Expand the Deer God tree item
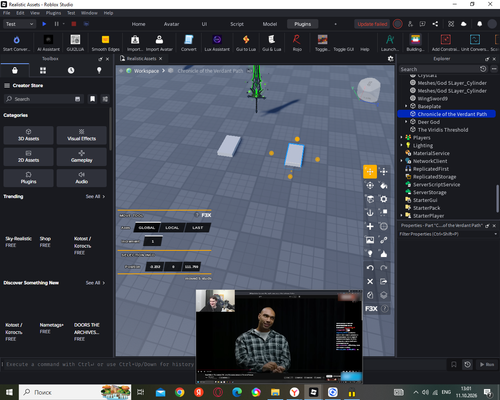This screenshot has height=400, width=500. click(x=406, y=122)
